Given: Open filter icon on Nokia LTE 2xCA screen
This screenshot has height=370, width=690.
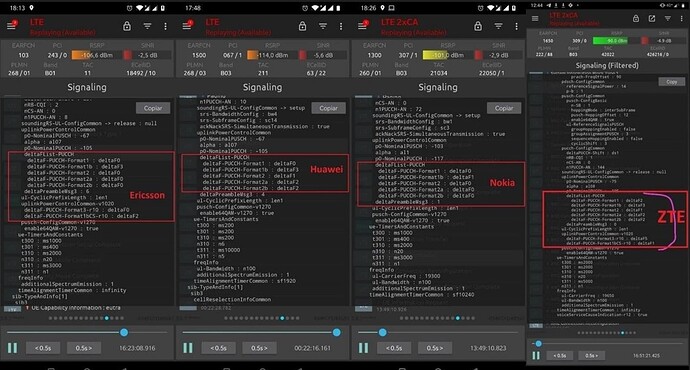Looking at the screenshot, I should click(498, 26).
